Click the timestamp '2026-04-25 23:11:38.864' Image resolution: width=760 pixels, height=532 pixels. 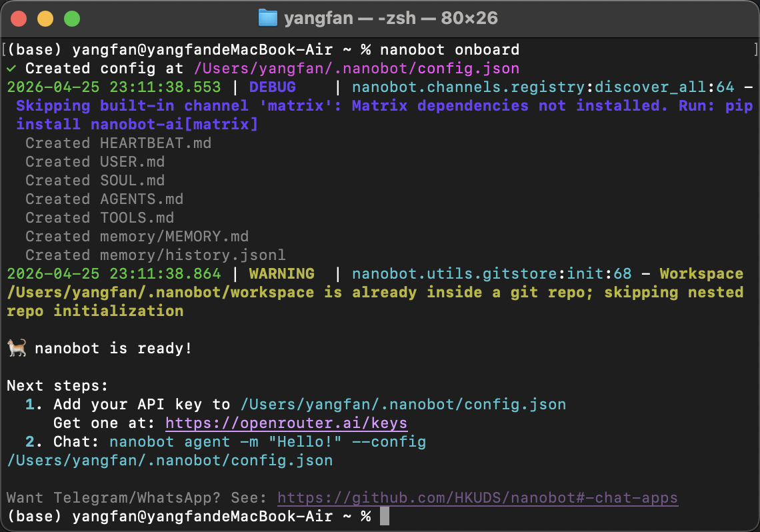[x=113, y=274]
